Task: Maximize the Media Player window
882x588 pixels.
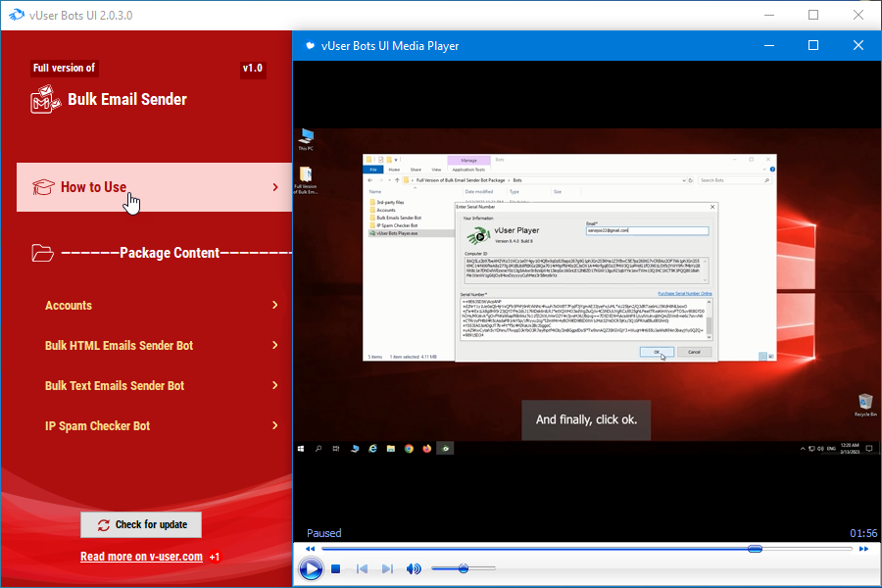Action: pyautogui.click(x=813, y=45)
